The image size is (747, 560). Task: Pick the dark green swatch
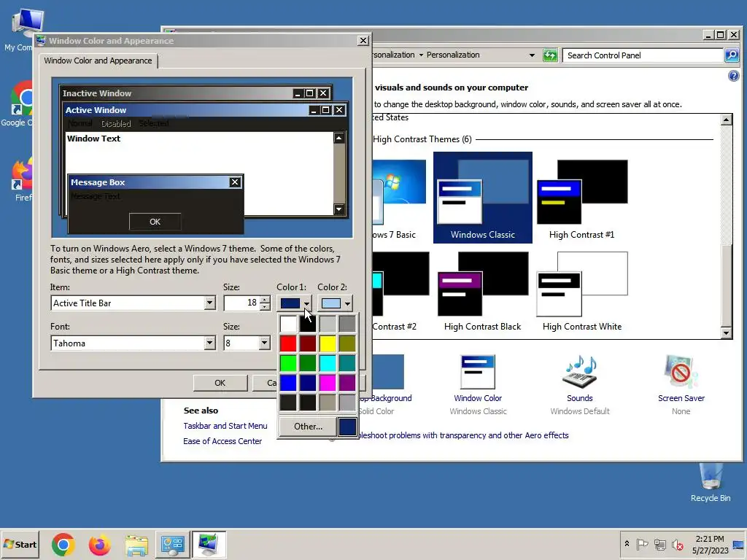(308, 363)
